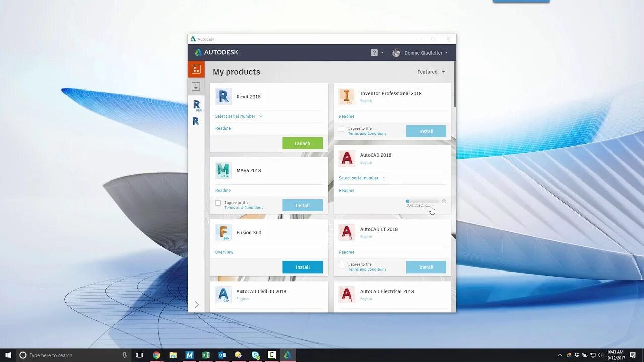Click the AutoCAD LT 2018 product icon
This screenshot has width=644, height=362.
347,233
